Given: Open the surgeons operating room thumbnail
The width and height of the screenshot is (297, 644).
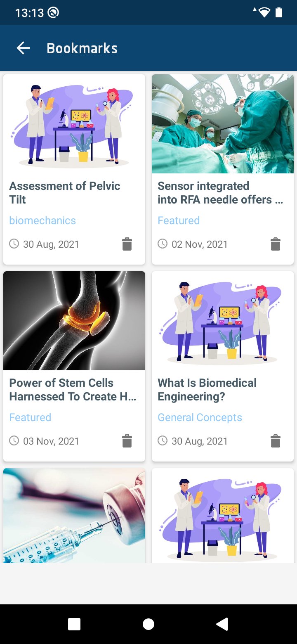Looking at the screenshot, I should [x=223, y=124].
